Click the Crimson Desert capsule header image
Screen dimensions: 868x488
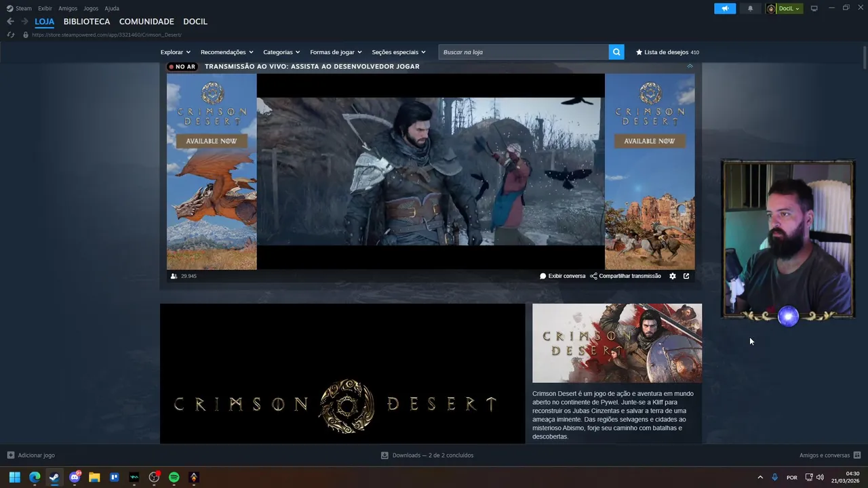click(x=617, y=343)
